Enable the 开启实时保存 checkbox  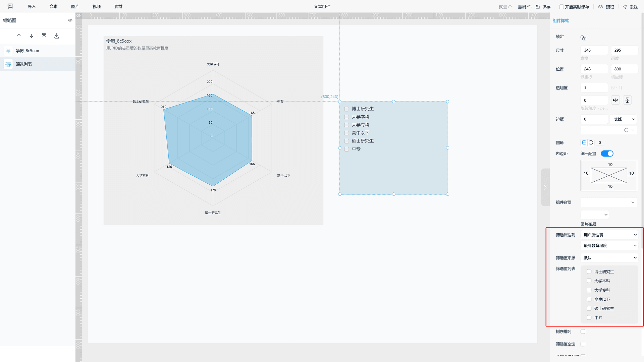pos(561,7)
